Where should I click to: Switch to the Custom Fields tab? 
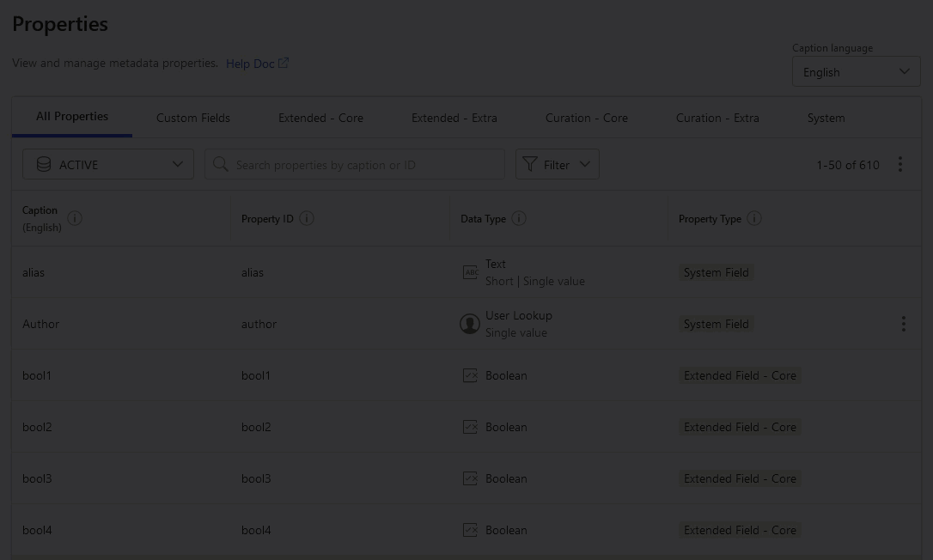pyautogui.click(x=193, y=118)
